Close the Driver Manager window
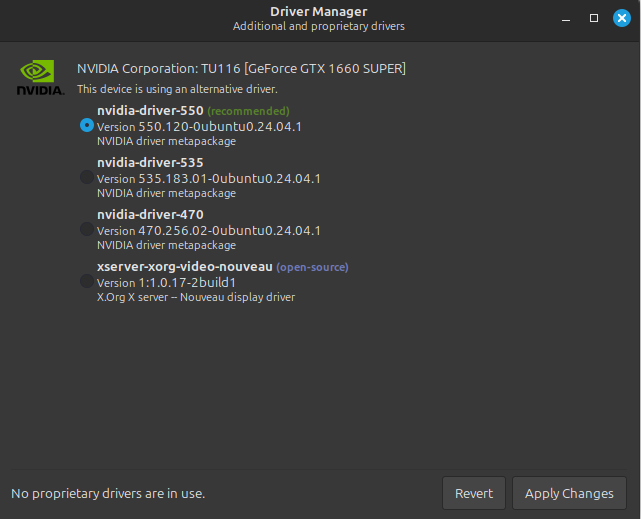Viewport: 641px width, 519px height. 621,18
